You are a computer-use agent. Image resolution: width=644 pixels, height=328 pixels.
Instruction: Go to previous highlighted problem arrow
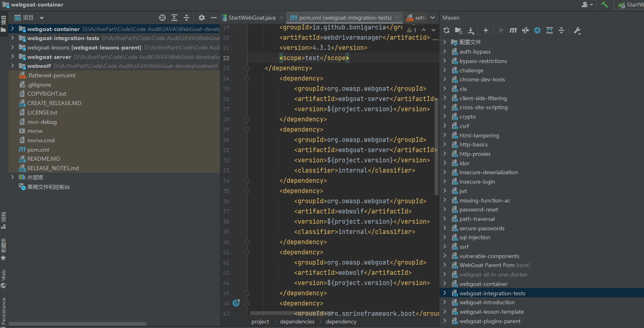click(x=424, y=30)
